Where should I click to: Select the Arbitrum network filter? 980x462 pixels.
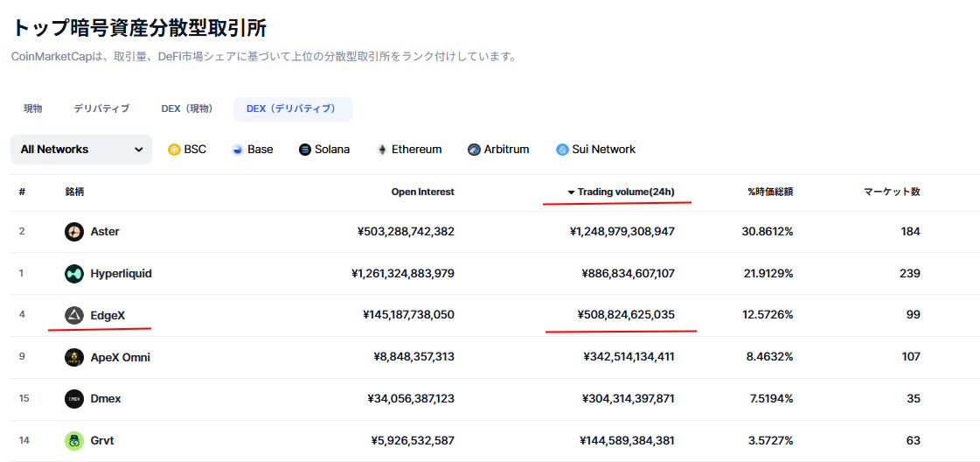tap(498, 150)
